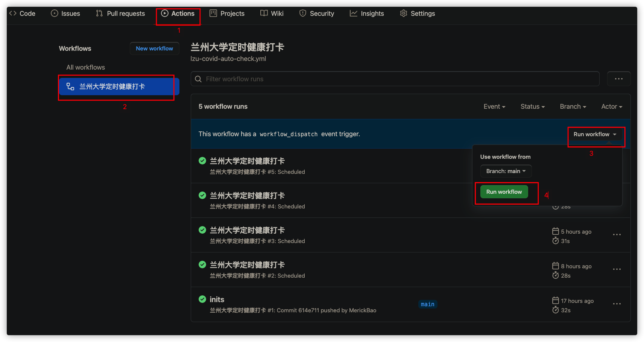The height and width of the screenshot is (342, 644).
Task: Open workflow run #5 title link
Action: [247, 161]
